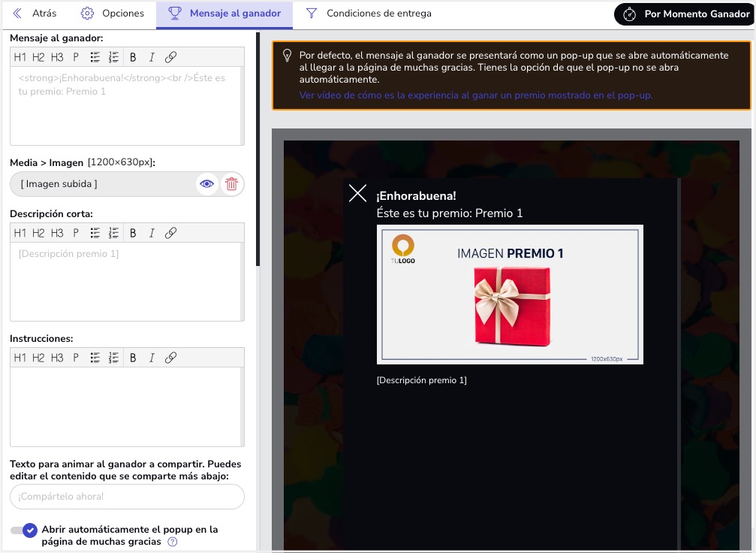Click help icon next to popup auto-open option
Image resolution: width=756 pixels, height=553 pixels.
point(173,542)
